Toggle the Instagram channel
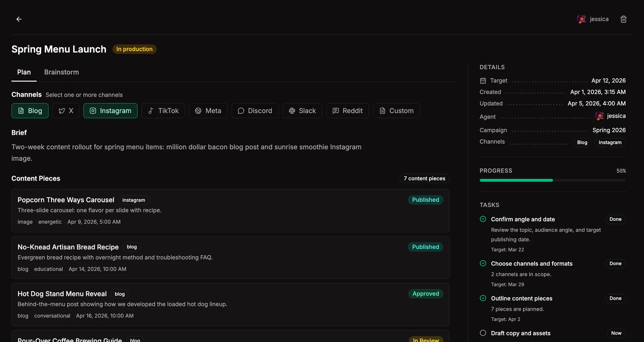Image resolution: width=644 pixels, height=342 pixels. (110, 111)
